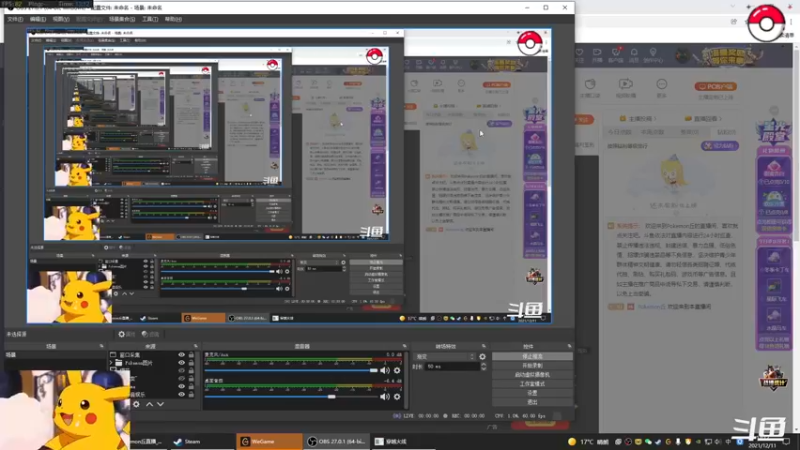The image size is (800, 450).
Task: Open the 直播回看 link
Action: coord(704,118)
